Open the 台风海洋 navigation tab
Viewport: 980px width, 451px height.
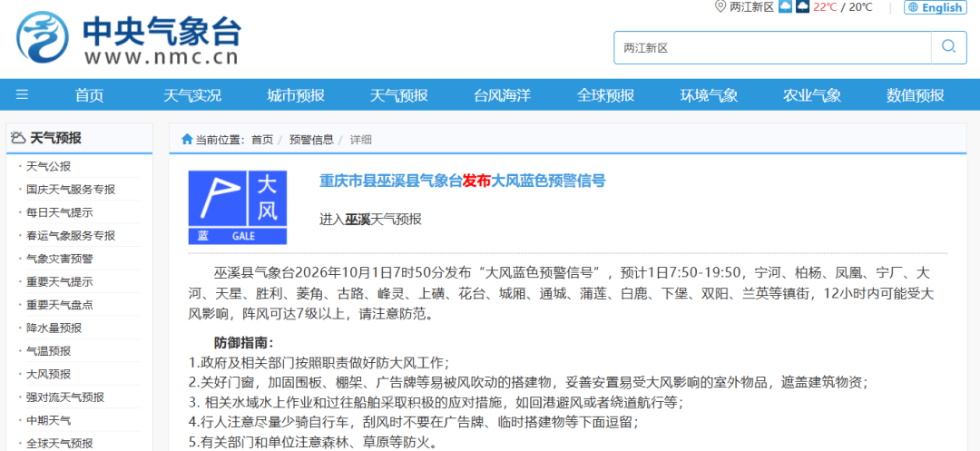503,95
